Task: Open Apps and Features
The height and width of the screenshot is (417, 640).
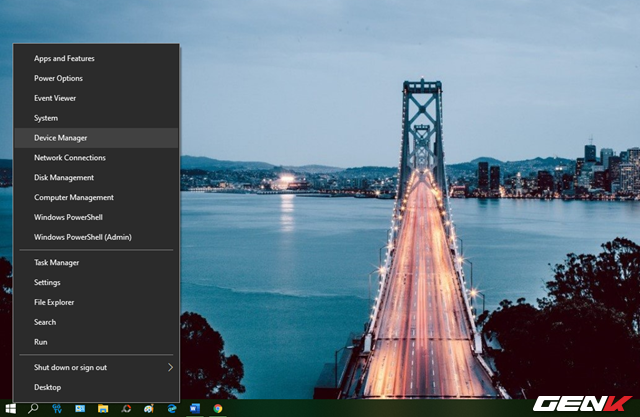Action: point(64,59)
